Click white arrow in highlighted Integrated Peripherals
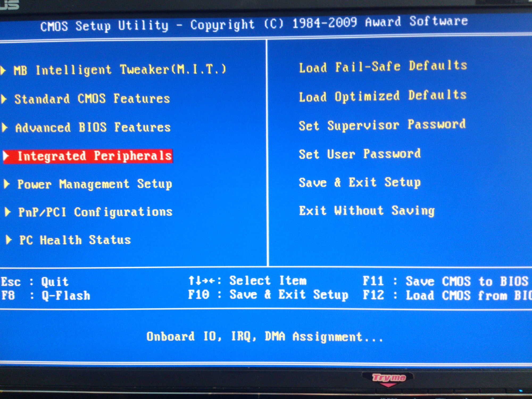This screenshot has width=532, height=399. [x=6, y=156]
